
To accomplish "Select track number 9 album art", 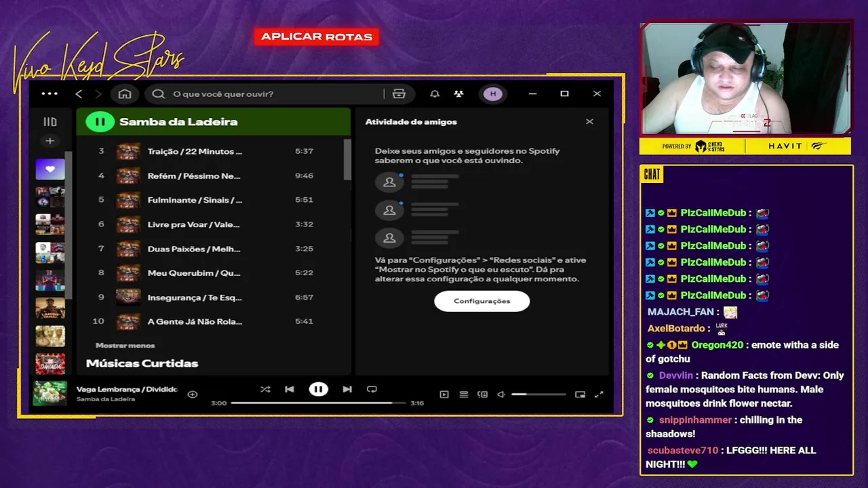I will tap(128, 297).
